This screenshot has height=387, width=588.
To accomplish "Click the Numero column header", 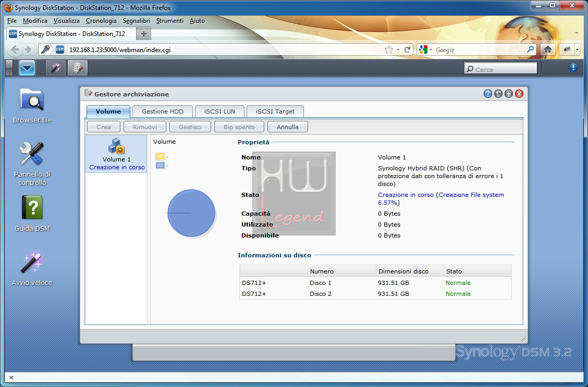I will pos(341,271).
